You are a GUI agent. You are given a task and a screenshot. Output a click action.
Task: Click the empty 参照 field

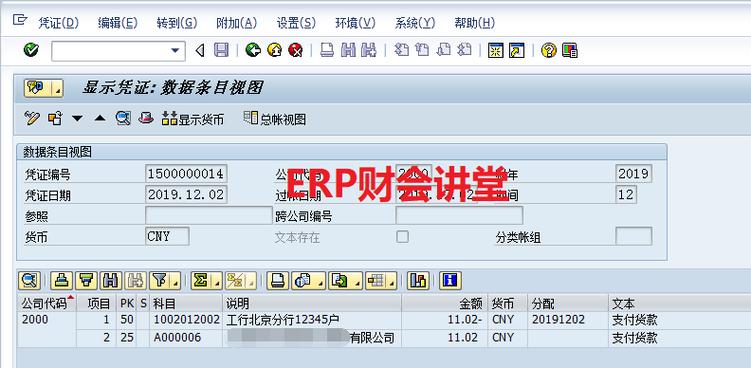pos(209,216)
